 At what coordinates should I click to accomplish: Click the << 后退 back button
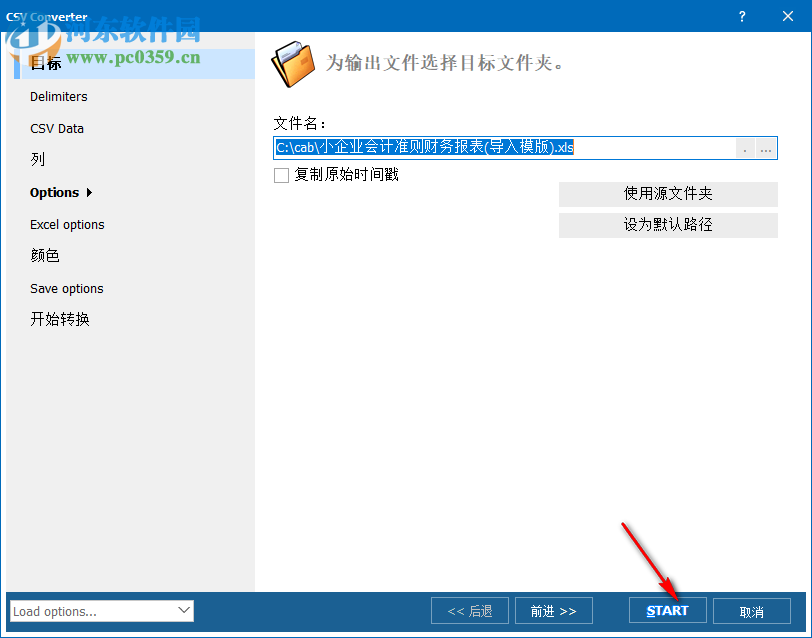[x=469, y=610]
